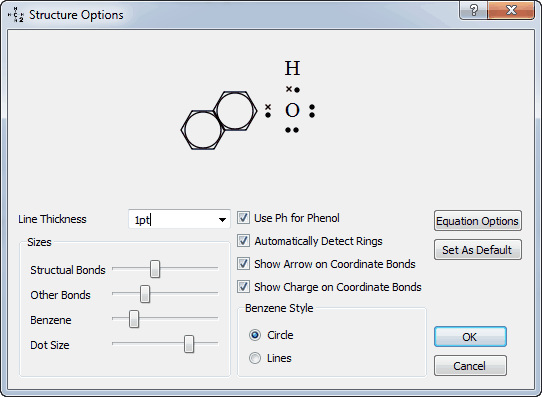Select the Circle benzene style

click(255, 335)
